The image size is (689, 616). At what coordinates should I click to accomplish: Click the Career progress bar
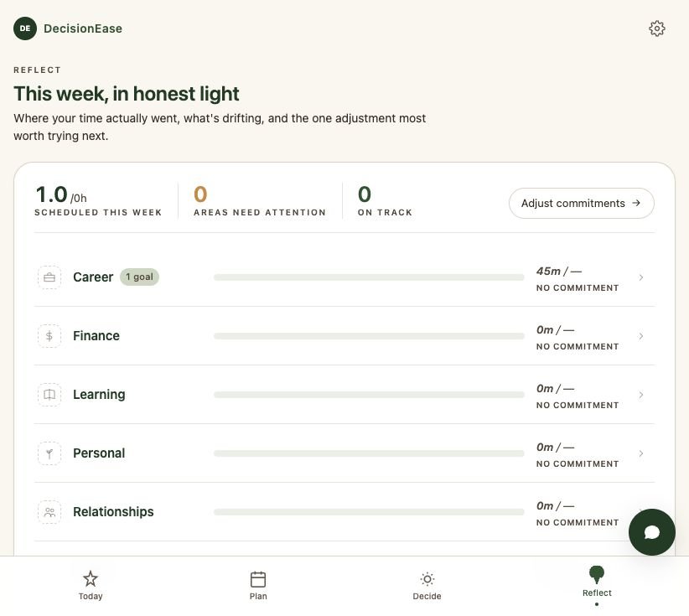click(369, 277)
